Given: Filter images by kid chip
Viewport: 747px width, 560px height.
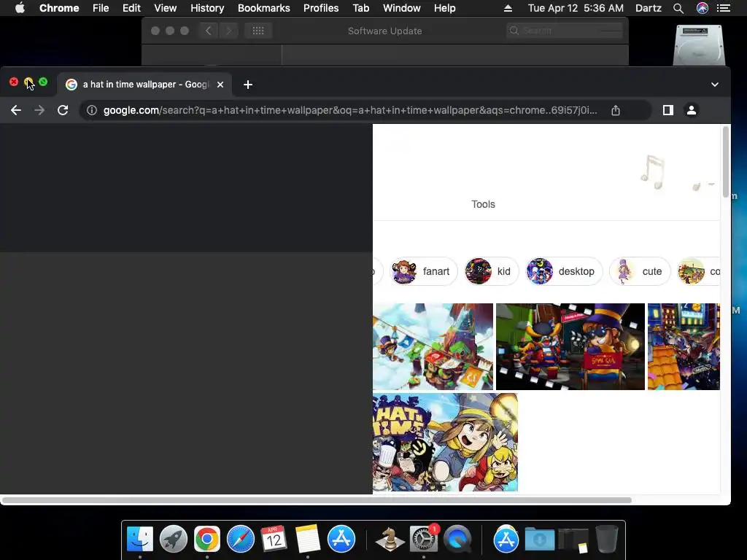Looking at the screenshot, I should pos(491,271).
